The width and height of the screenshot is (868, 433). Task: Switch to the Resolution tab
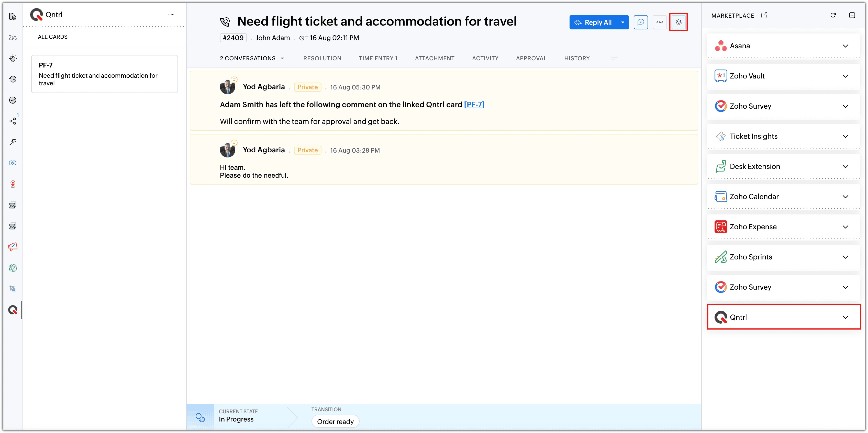coord(322,58)
